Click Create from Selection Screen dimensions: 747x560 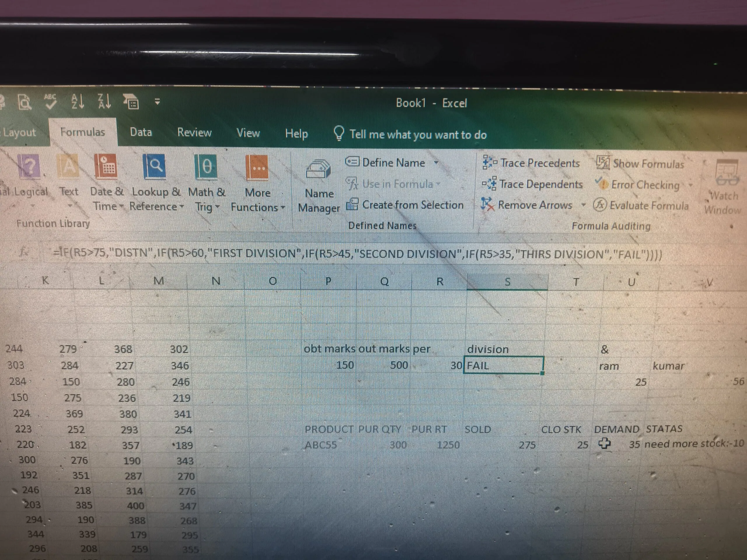point(405,204)
